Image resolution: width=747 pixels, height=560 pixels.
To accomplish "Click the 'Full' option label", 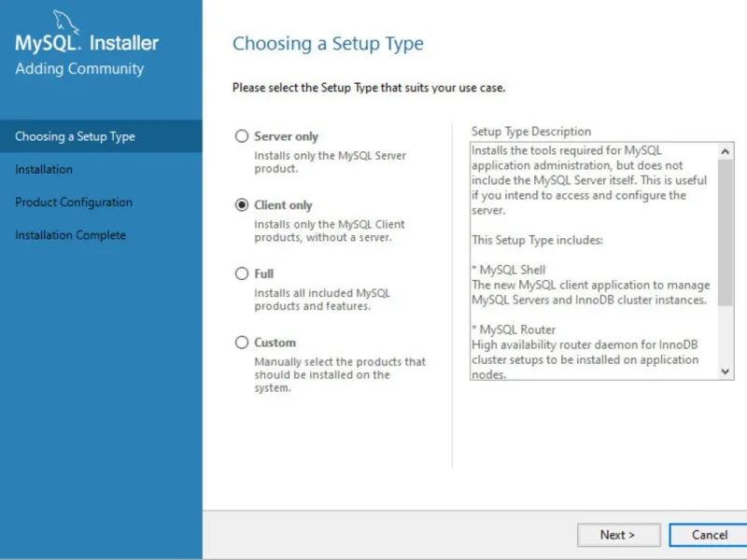I will pyautogui.click(x=263, y=273).
